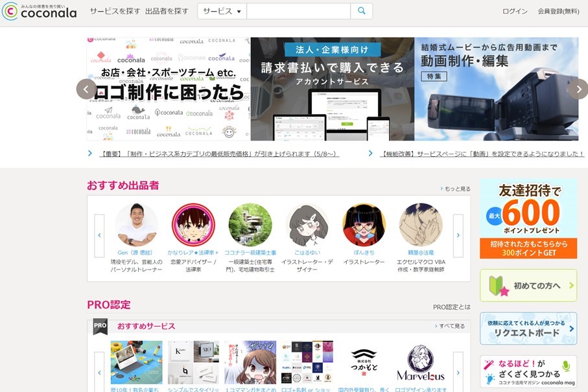Screen dimensions: 588x392
Task: Click the search text field
Action: pyautogui.click(x=298, y=11)
